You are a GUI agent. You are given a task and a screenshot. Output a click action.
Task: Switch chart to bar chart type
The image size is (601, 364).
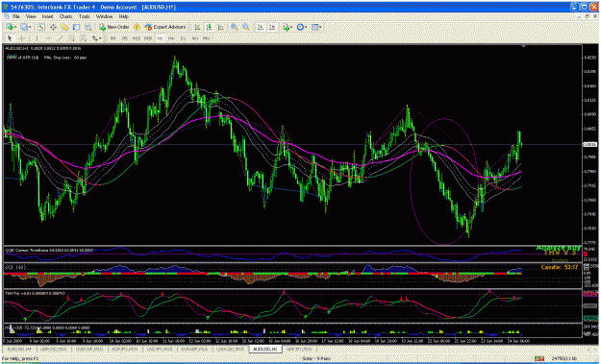click(x=197, y=27)
